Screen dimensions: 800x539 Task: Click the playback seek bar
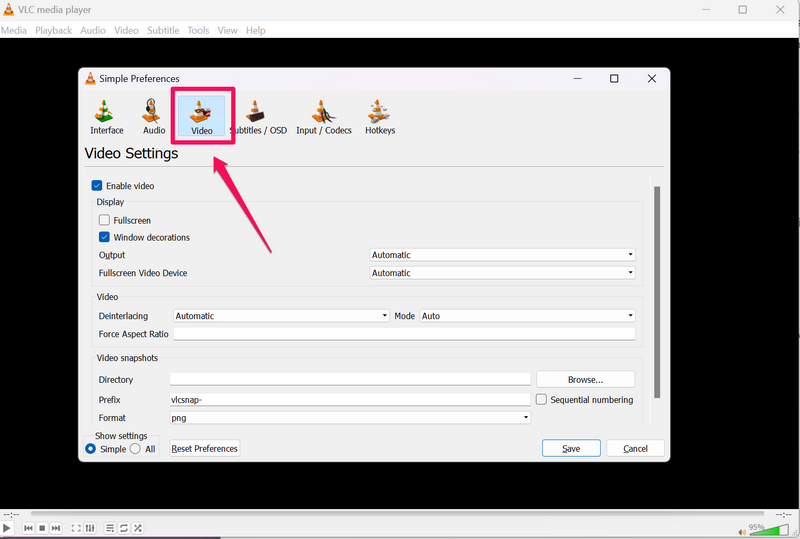[x=397, y=513]
